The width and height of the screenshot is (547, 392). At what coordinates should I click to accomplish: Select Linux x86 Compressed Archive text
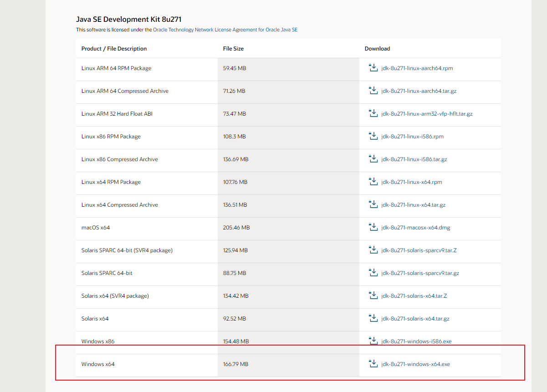tap(120, 159)
